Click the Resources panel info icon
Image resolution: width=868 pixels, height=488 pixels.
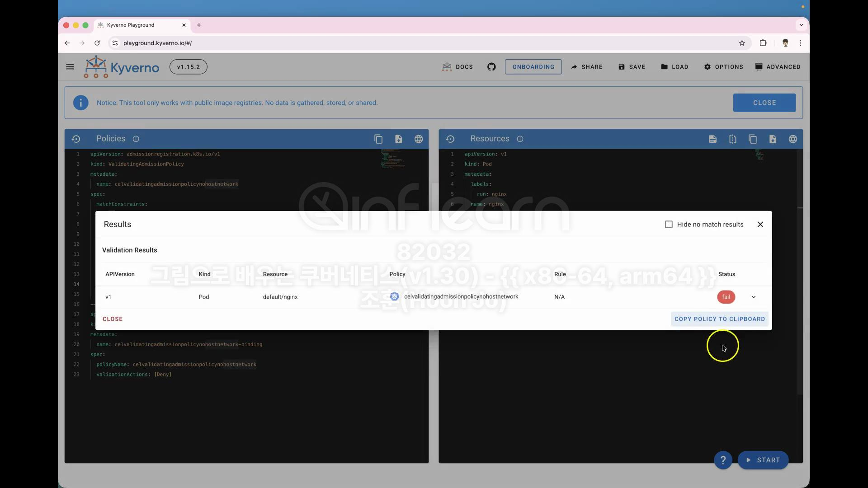pos(520,139)
